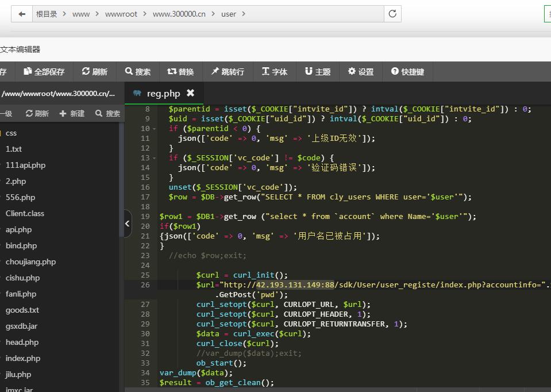This screenshot has width=551, height=392.
Task: Open editor Settings gear
Action: coord(361,72)
